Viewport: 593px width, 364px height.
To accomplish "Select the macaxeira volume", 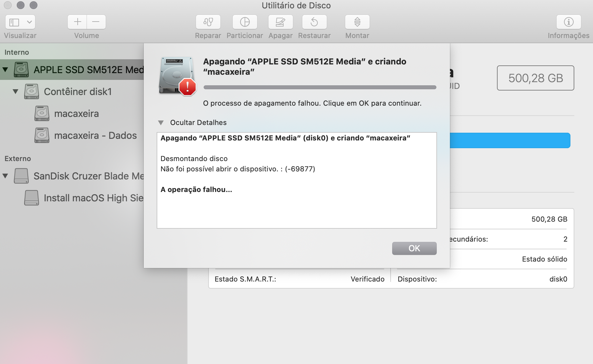I will tap(72, 113).
